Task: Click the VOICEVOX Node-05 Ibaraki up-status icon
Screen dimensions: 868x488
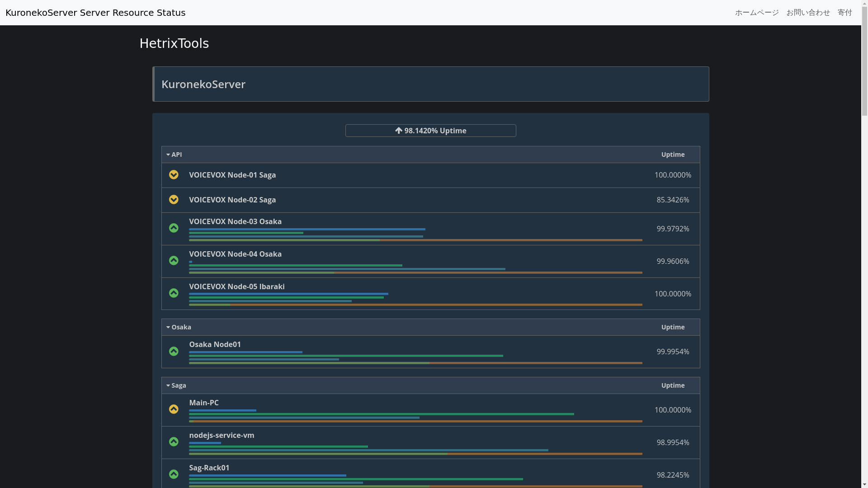Action: pos(174,293)
